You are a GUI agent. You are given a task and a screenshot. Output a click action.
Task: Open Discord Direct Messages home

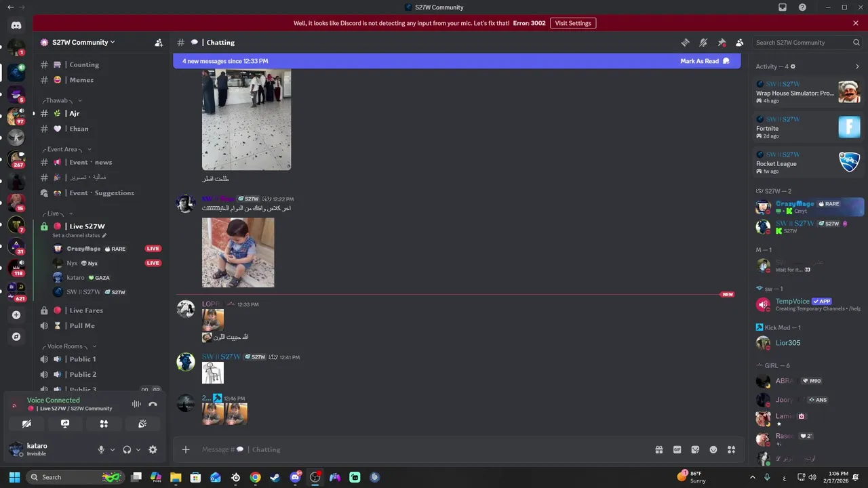coord(16,26)
